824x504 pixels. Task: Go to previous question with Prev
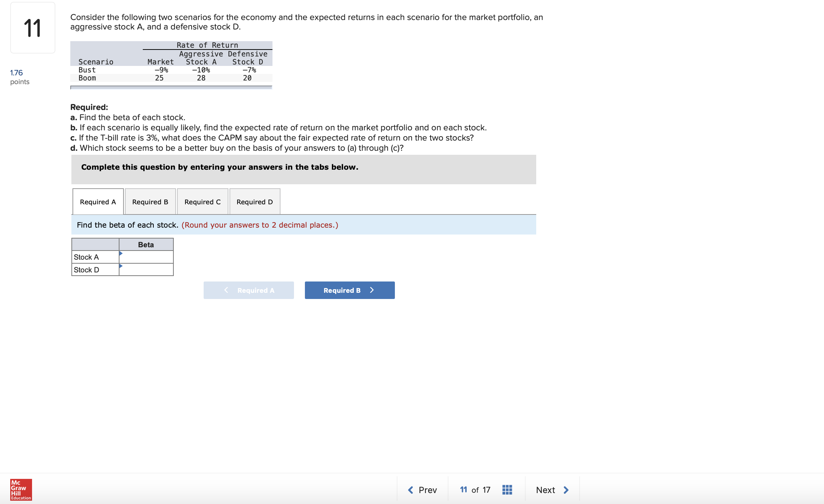tap(423, 490)
